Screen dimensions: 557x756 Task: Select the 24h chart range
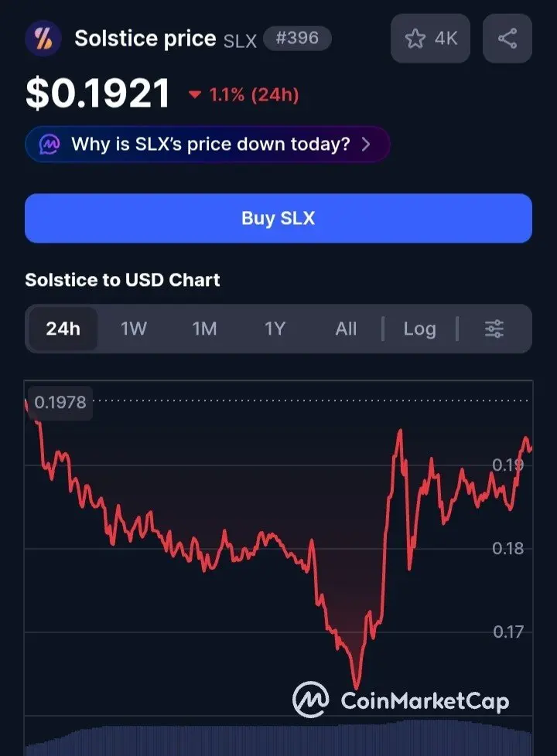click(x=63, y=329)
